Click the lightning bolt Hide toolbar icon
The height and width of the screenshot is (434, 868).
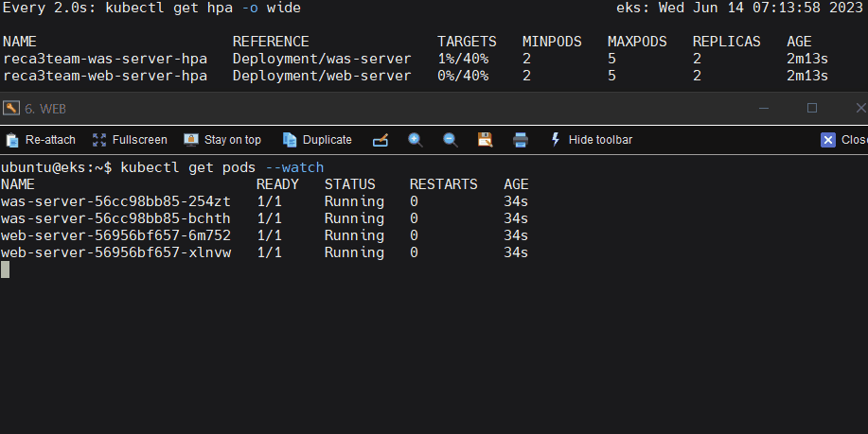[x=556, y=139]
